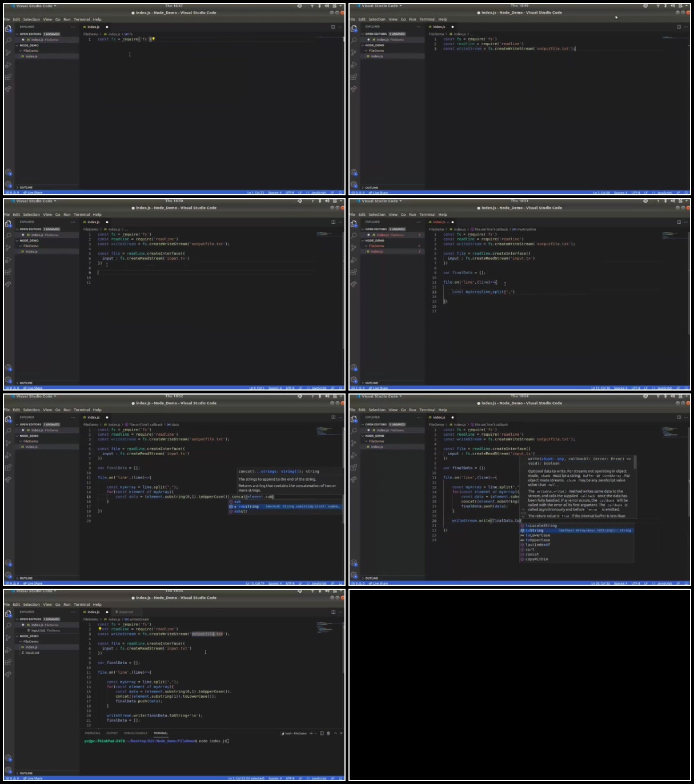
Task: Select index.js under FileDemo in 18:51 window
Action: point(377,251)
